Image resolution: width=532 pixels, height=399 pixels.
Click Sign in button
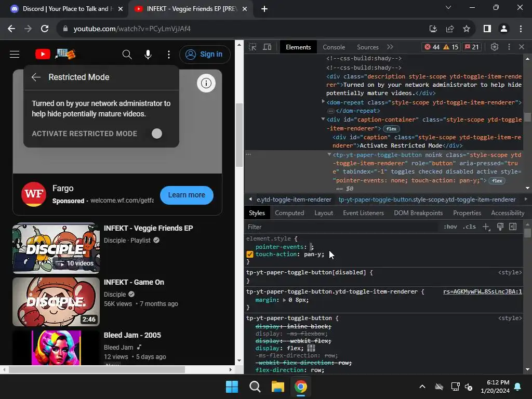click(205, 54)
